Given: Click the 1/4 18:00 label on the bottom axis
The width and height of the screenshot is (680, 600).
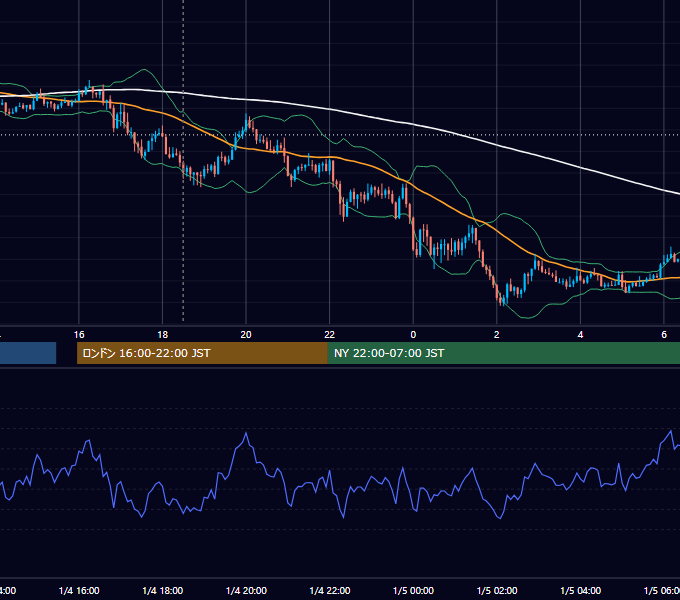Looking at the screenshot, I should [163, 590].
